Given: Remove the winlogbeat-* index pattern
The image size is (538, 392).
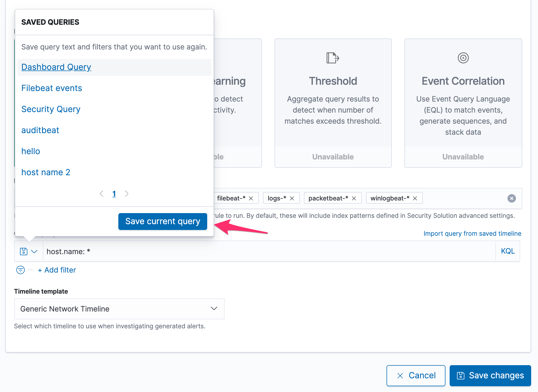Looking at the screenshot, I should coord(415,198).
